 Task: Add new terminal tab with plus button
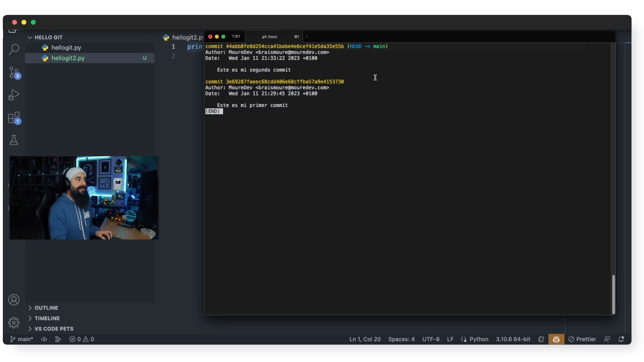click(307, 37)
